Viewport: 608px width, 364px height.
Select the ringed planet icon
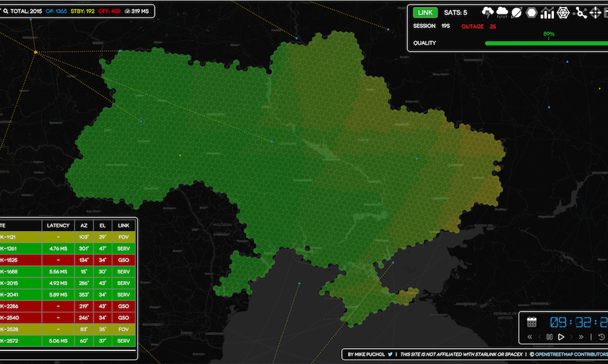pos(517,12)
